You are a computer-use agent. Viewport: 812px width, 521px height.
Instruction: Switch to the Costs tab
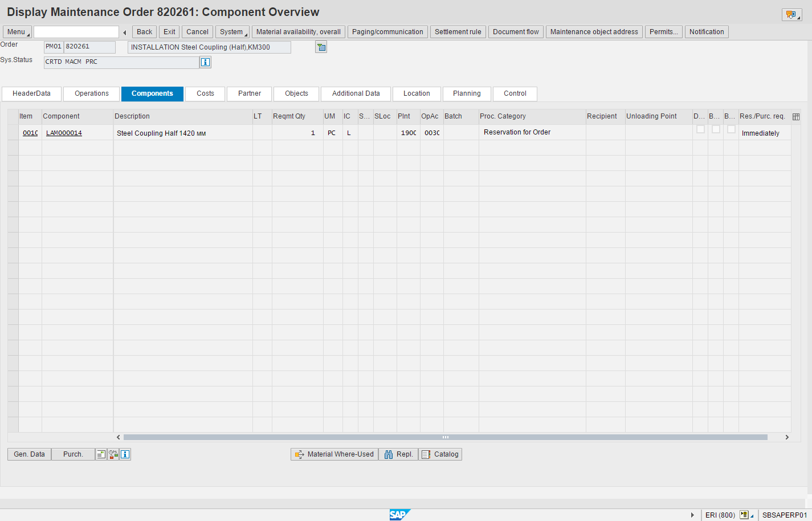pyautogui.click(x=205, y=93)
